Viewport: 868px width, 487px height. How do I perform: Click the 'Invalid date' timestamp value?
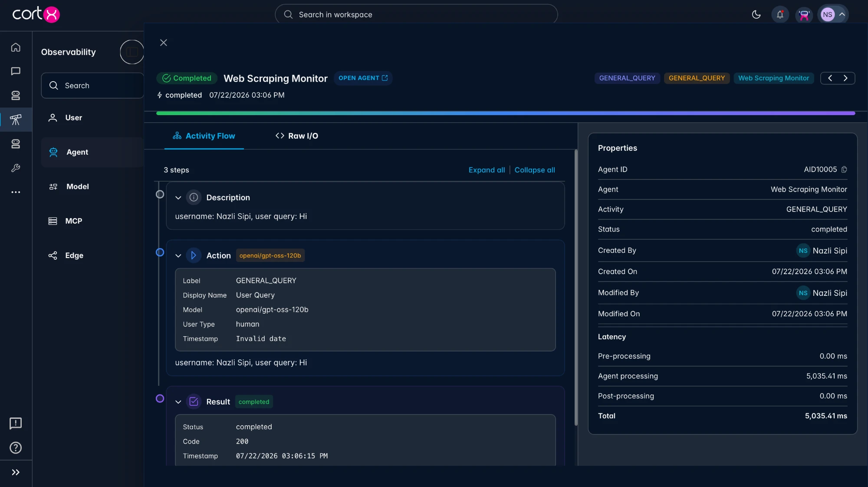[x=261, y=338]
